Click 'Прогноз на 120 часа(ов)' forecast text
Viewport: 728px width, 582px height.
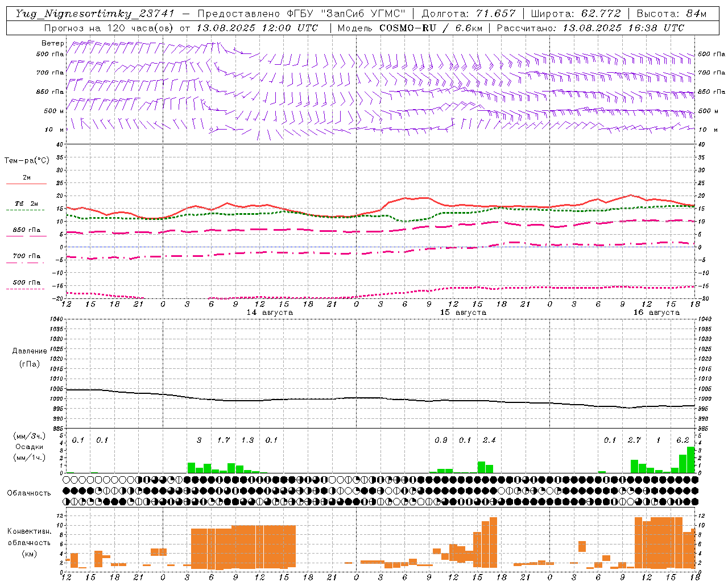pyautogui.click(x=110, y=28)
